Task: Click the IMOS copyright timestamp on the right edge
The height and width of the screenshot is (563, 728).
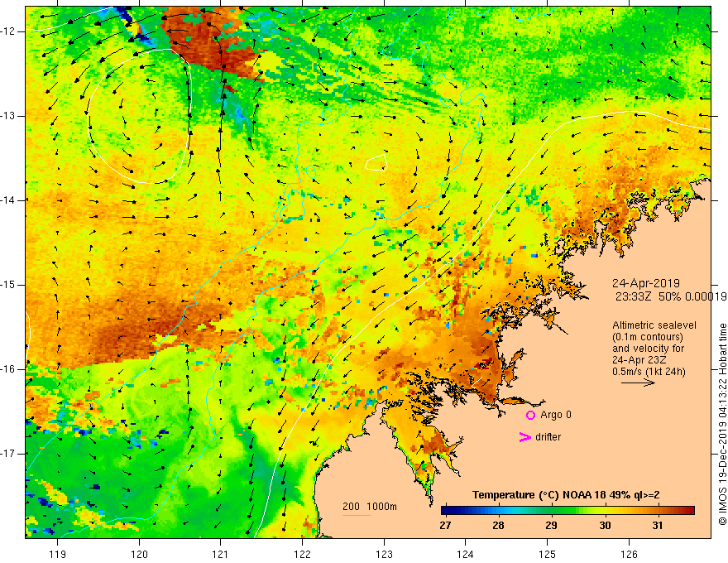Action: pyautogui.click(x=722, y=424)
